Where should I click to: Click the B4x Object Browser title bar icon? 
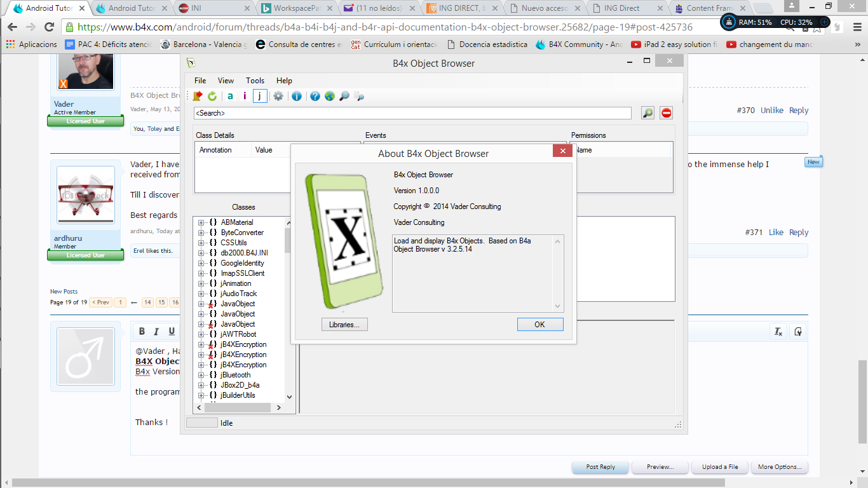pos(191,63)
